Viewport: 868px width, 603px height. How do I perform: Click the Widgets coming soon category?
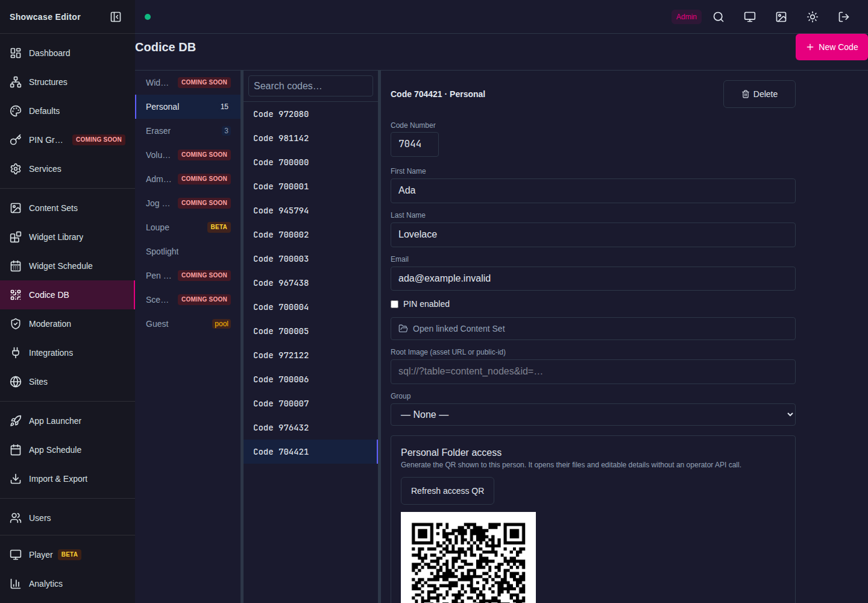[x=188, y=83]
